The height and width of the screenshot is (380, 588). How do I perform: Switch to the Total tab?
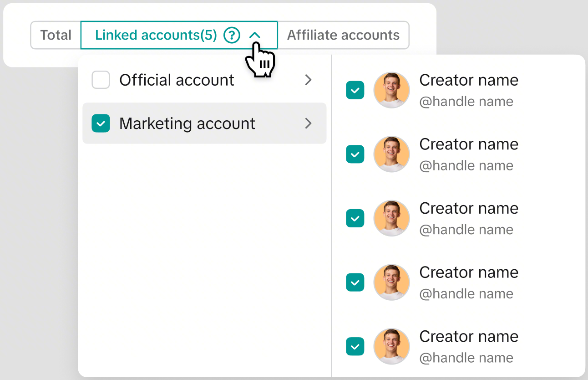[x=56, y=35]
